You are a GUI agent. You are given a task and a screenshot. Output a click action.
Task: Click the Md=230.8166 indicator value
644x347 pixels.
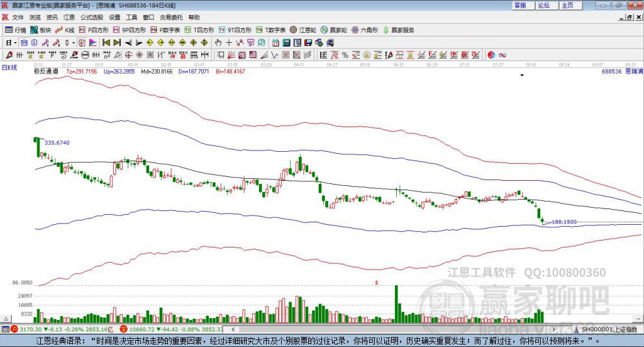157,72
